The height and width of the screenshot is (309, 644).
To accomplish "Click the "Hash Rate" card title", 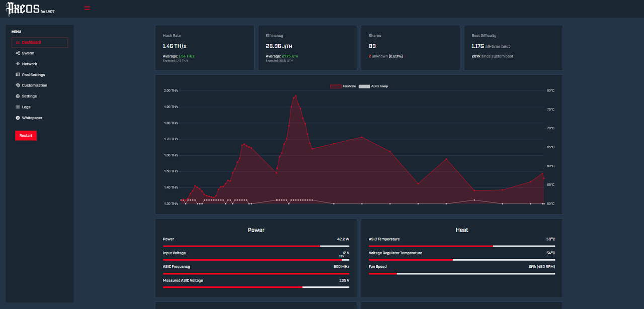I will click(172, 36).
